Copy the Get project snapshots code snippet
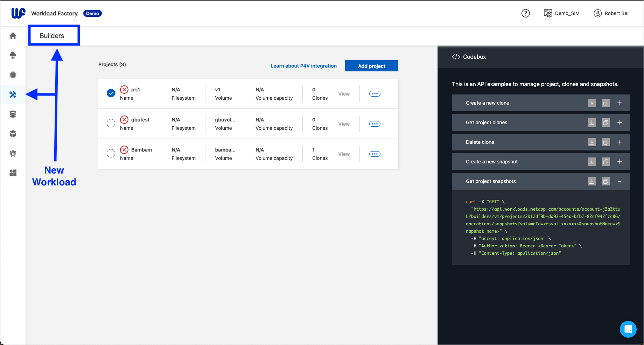 (x=606, y=181)
